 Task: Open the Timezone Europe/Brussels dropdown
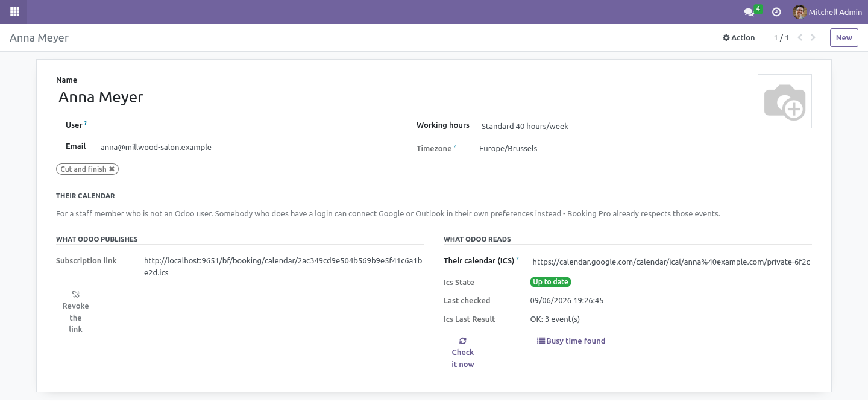point(615,148)
